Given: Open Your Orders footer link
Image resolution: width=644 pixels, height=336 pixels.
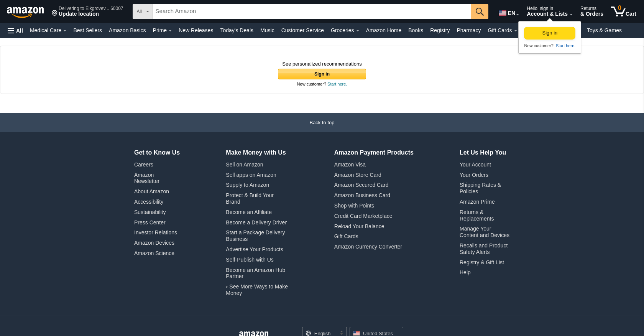Looking at the screenshot, I should (x=474, y=175).
